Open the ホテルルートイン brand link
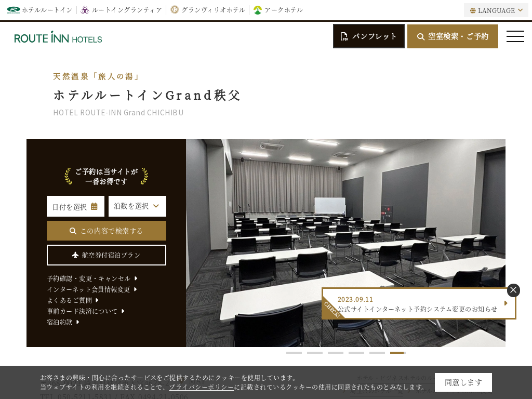Viewport: 532px width, 399px height. coord(39,10)
